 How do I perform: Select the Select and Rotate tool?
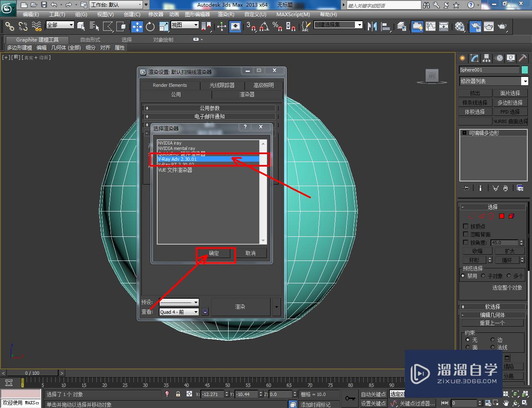[150, 27]
